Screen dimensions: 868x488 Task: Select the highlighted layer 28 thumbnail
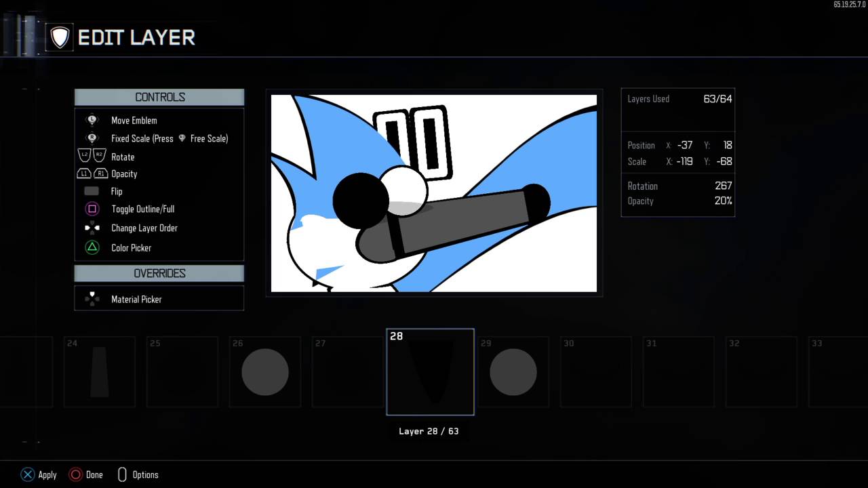(x=431, y=372)
